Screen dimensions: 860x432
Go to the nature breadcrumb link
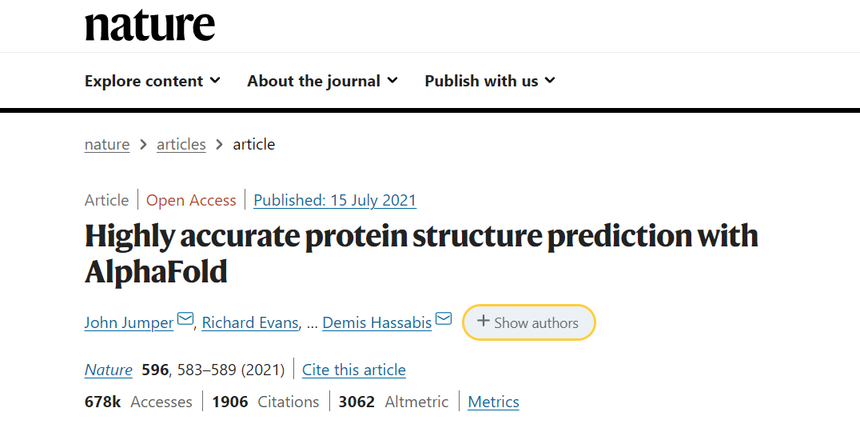click(107, 145)
